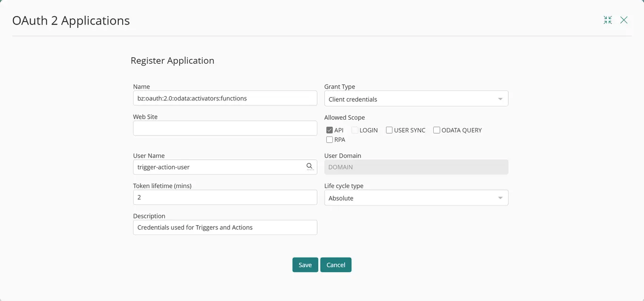Enable the USER SYNC scope
Screen dimensions: 644x301
pyautogui.click(x=389, y=130)
